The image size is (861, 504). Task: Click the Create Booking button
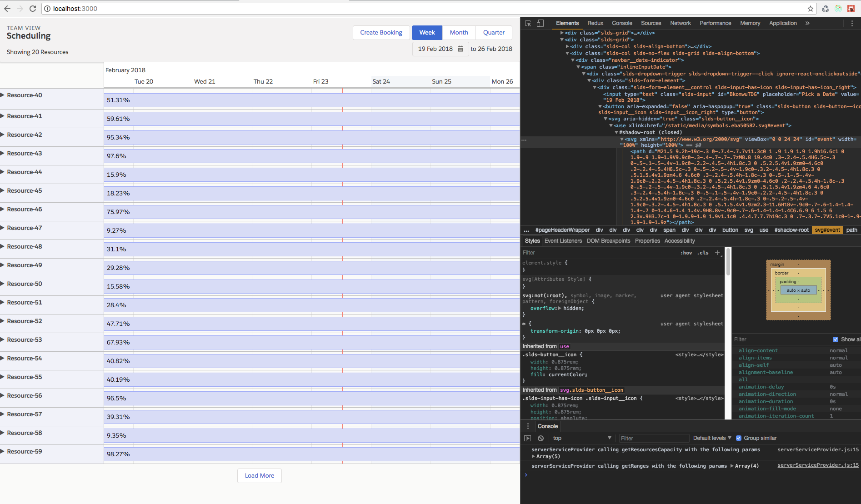[381, 32]
